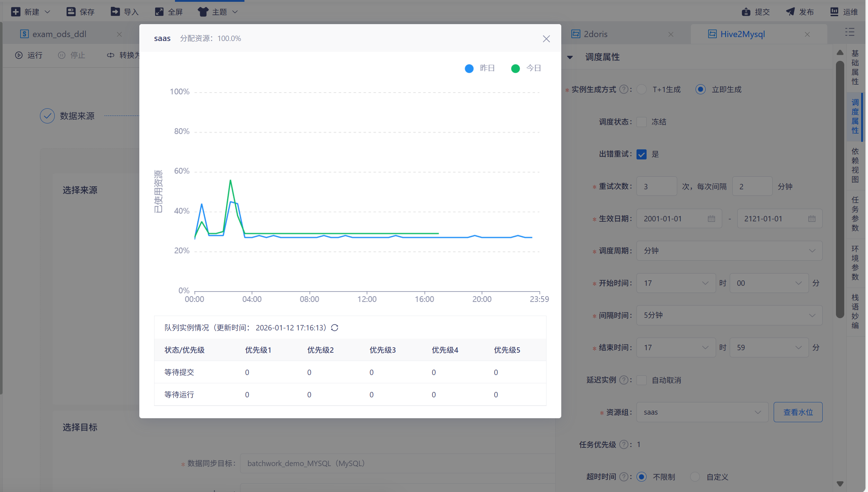Viewport: 868px width, 492px height.
Task: Close the saas resource dialog
Action: [546, 39]
